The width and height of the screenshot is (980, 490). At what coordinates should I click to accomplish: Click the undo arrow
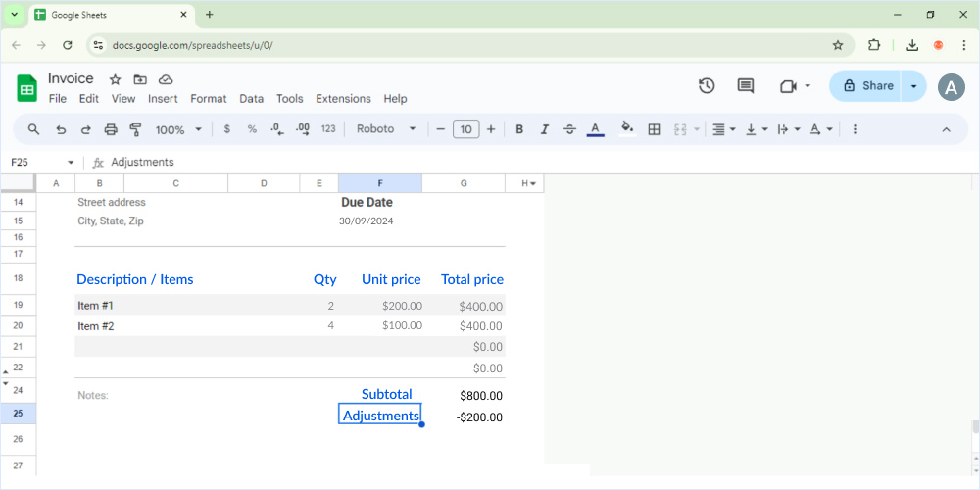61,129
